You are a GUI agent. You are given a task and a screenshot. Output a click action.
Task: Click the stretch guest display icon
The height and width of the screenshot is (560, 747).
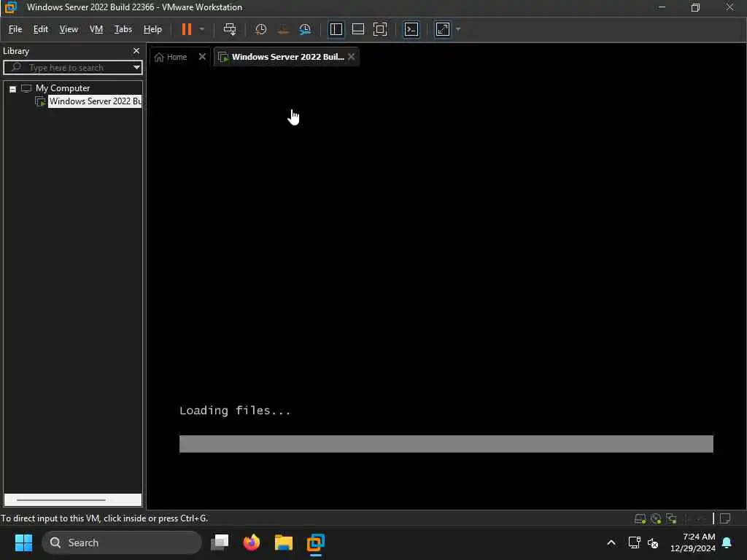tap(443, 29)
